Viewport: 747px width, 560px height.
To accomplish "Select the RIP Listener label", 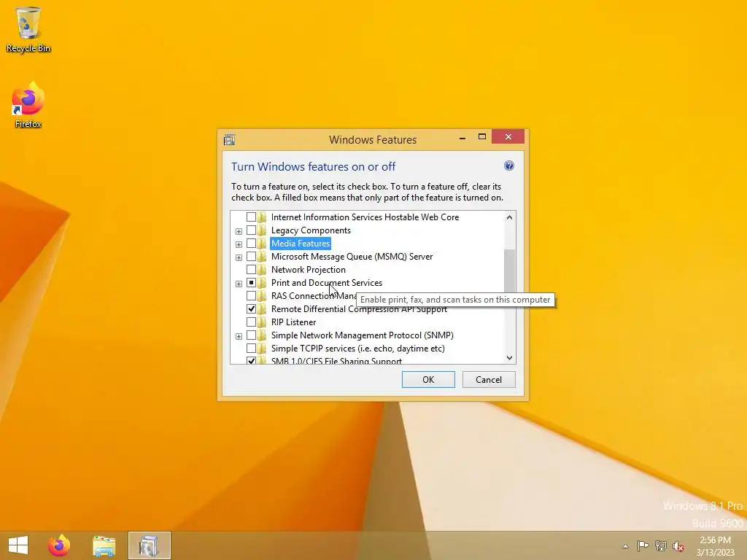I will [293, 322].
